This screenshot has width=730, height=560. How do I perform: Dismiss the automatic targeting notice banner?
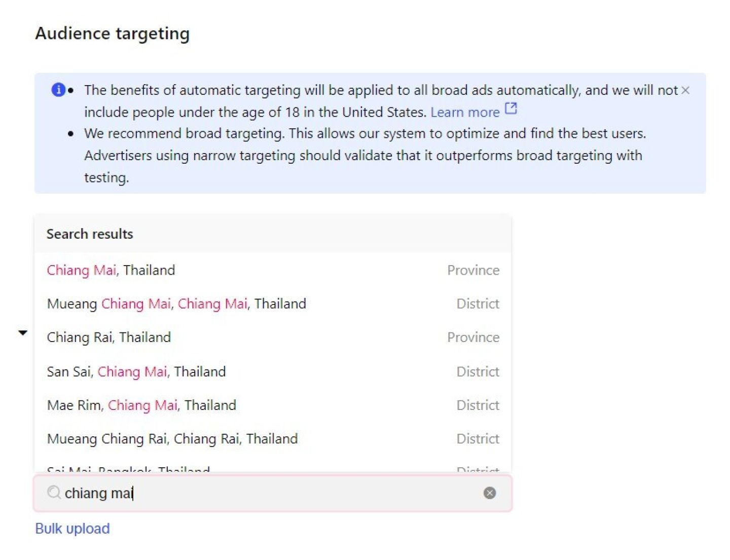(x=685, y=90)
